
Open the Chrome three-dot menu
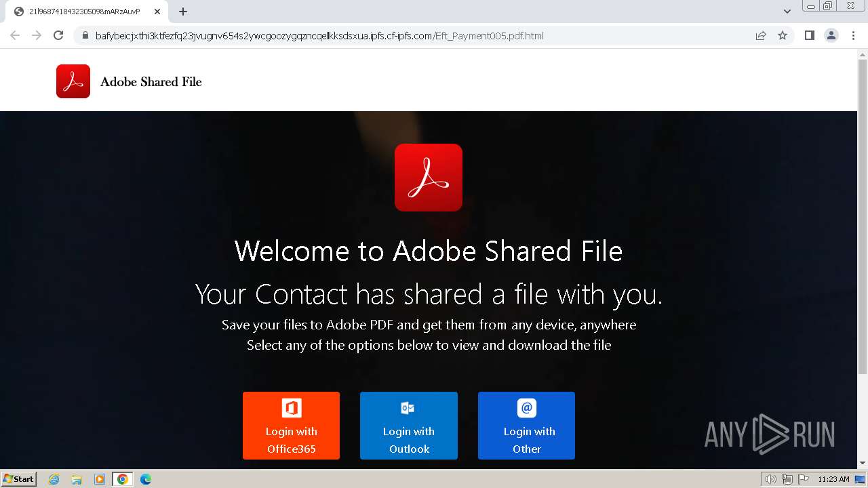[x=854, y=35]
